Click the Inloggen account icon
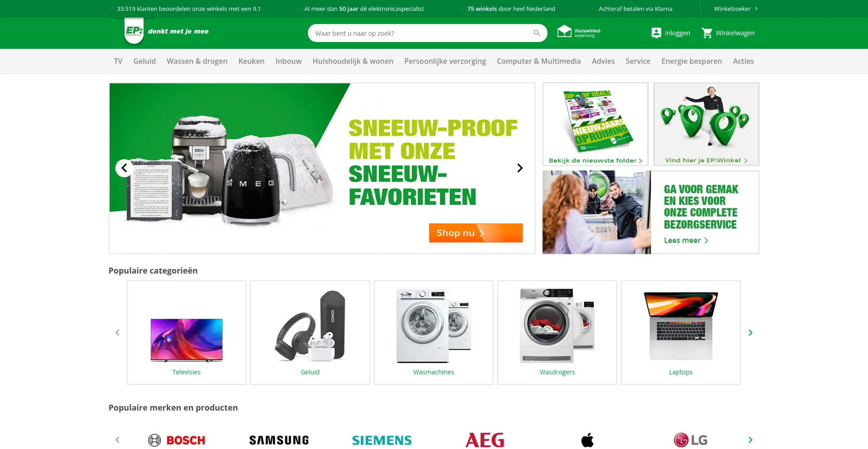 pos(656,33)
